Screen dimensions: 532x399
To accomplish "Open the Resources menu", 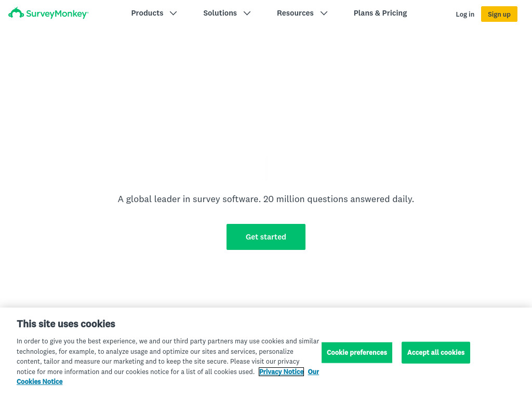I will tap(302, 13).
